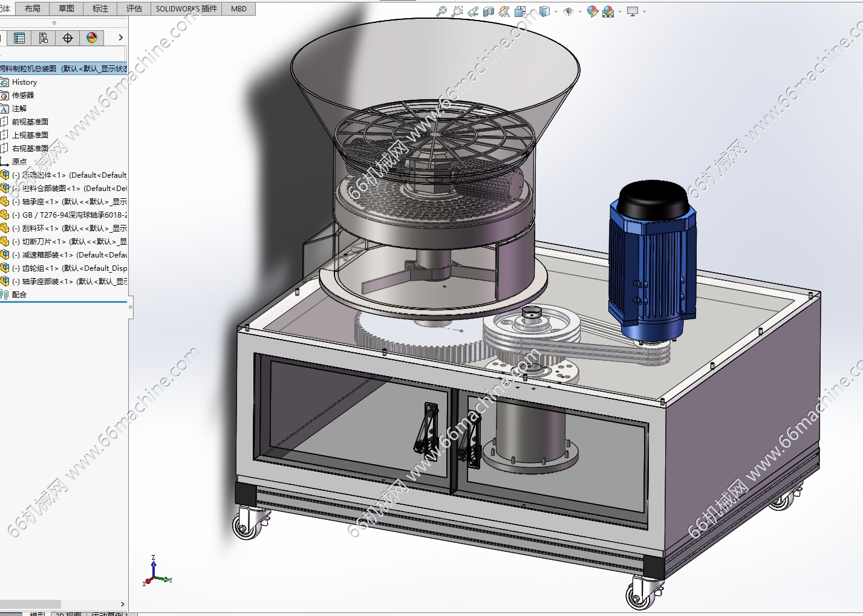The height and width of the screenshot is (616, 863).
Task: Open the SOLIDWORKS 插件 ribbon tab
Action: (x=186, y=8)
